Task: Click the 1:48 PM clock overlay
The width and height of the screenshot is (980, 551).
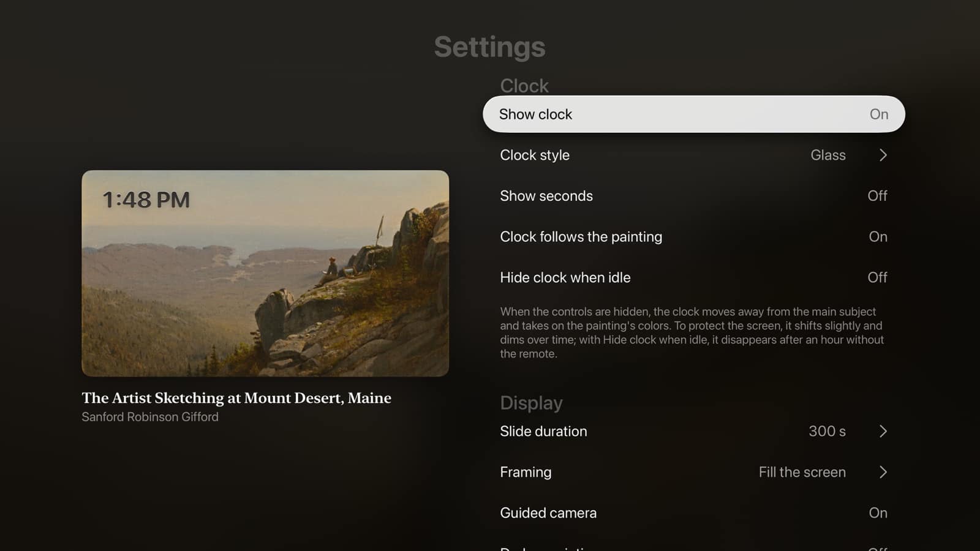Action: [146, 200]
